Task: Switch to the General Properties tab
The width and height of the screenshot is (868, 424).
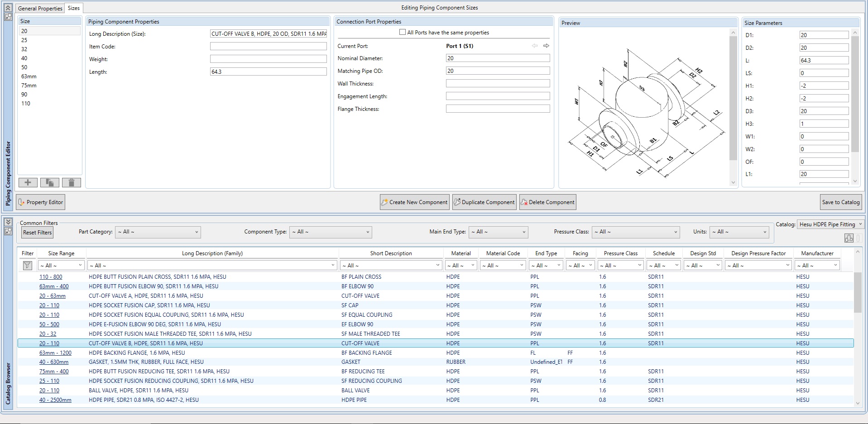Action: [40, 8]
